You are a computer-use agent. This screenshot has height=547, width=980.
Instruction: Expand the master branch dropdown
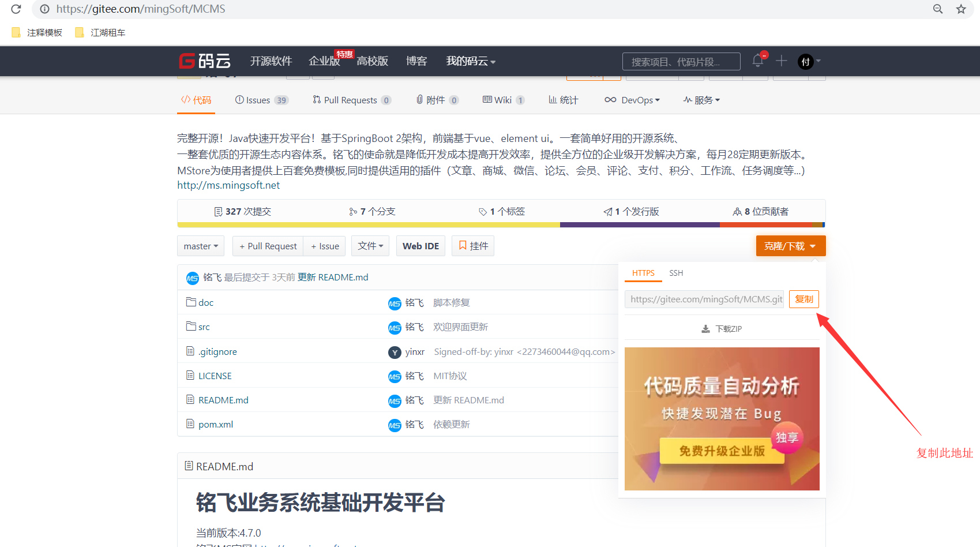coord(201,246)
